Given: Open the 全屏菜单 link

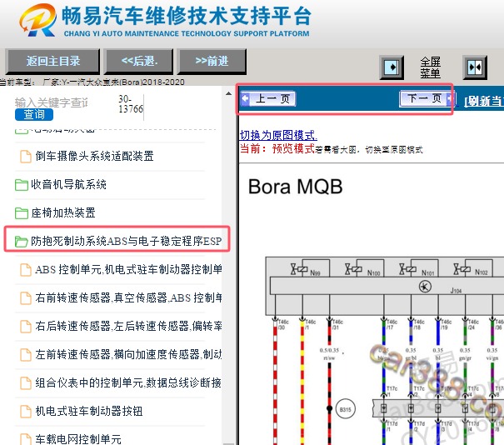Looking at the screenshot, I should coord(430,67).
